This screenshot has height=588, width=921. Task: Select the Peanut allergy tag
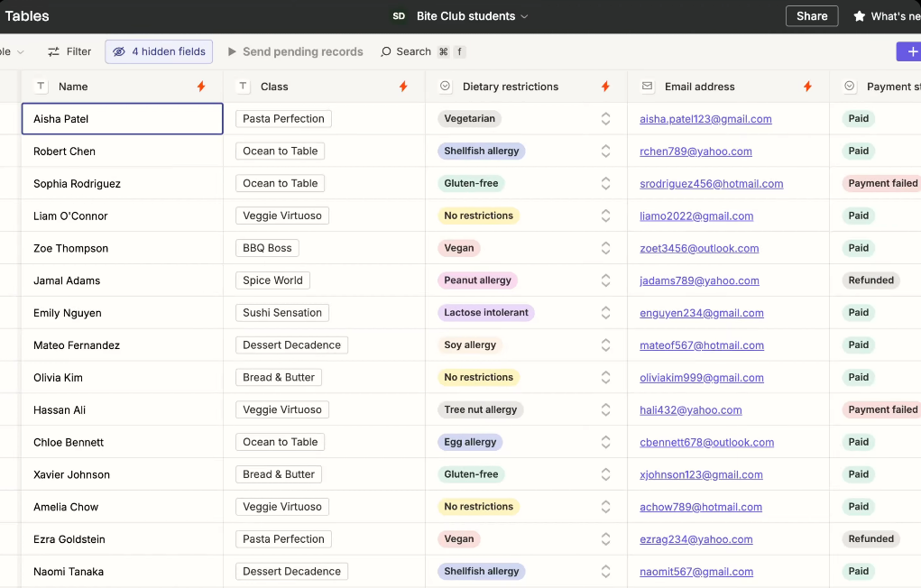coord(477,280)
